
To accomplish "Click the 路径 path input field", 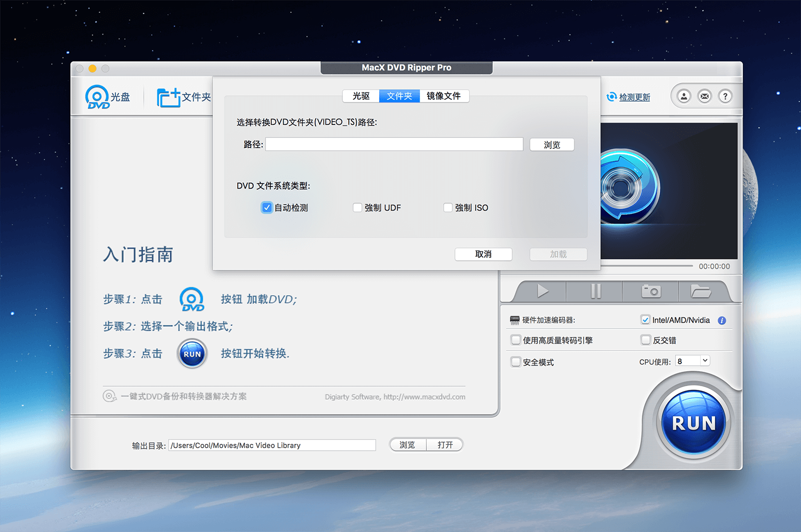I will (394, 144).
